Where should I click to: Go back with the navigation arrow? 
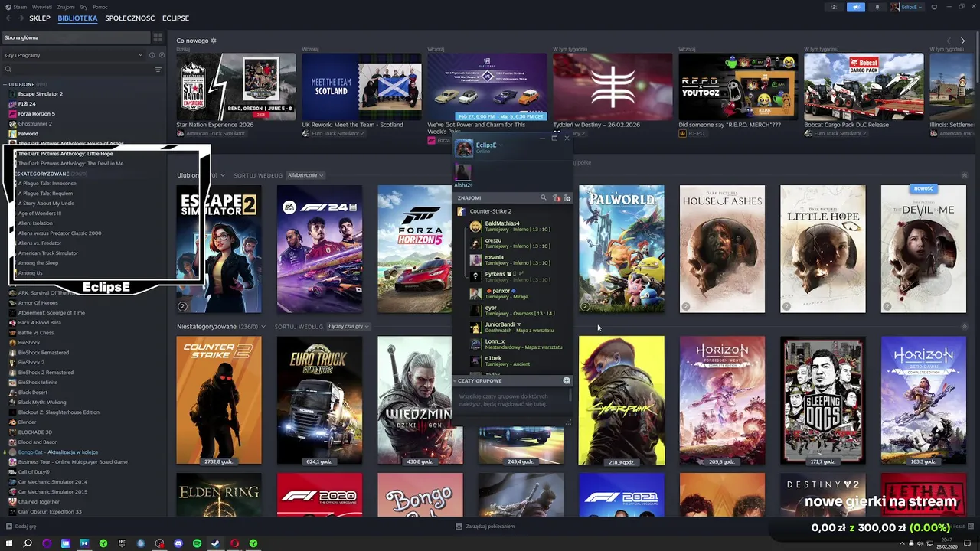pos(8,18)
